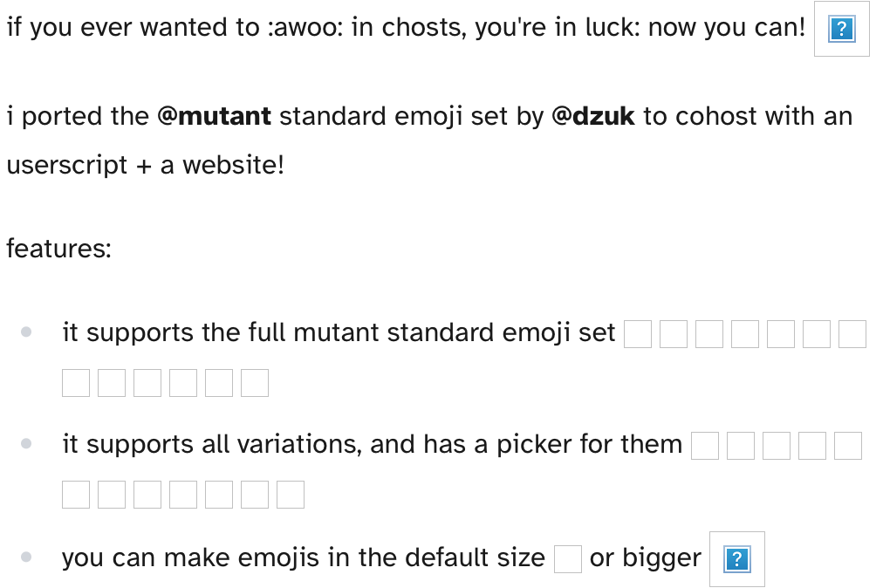
Task: Click first placeholder on the row below "it supports all variations"
Action: point(76,495)
